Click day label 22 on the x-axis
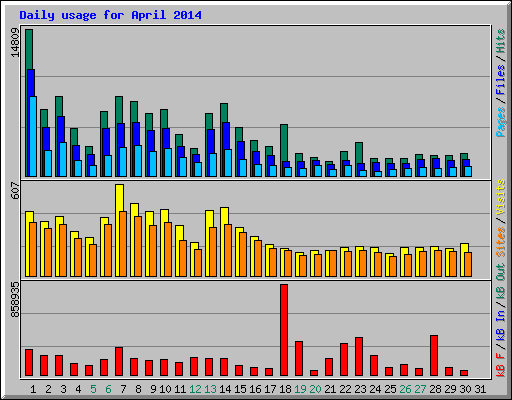 (x=345, y=389)
